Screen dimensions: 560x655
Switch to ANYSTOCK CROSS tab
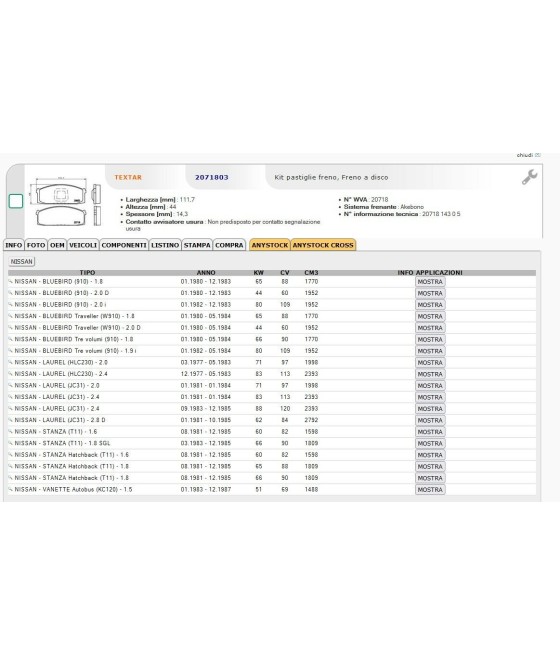[x=323, y=245]
